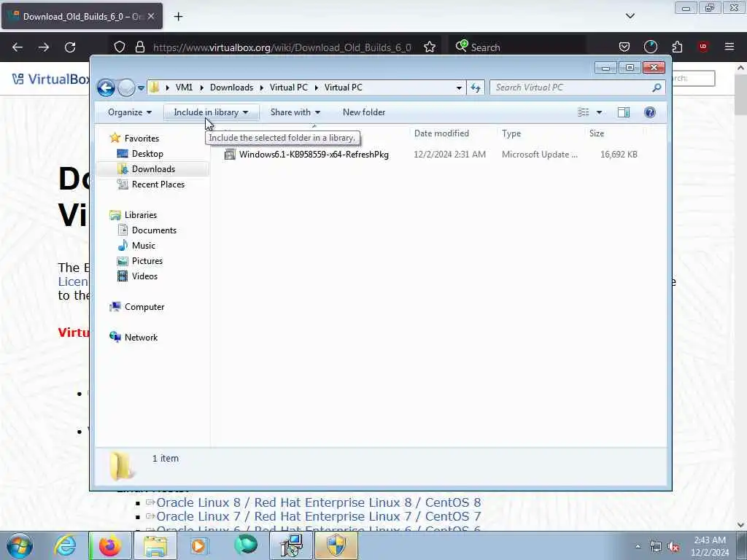
Task: Click Downloads in address breadcrumb
Action: point(231,87)
